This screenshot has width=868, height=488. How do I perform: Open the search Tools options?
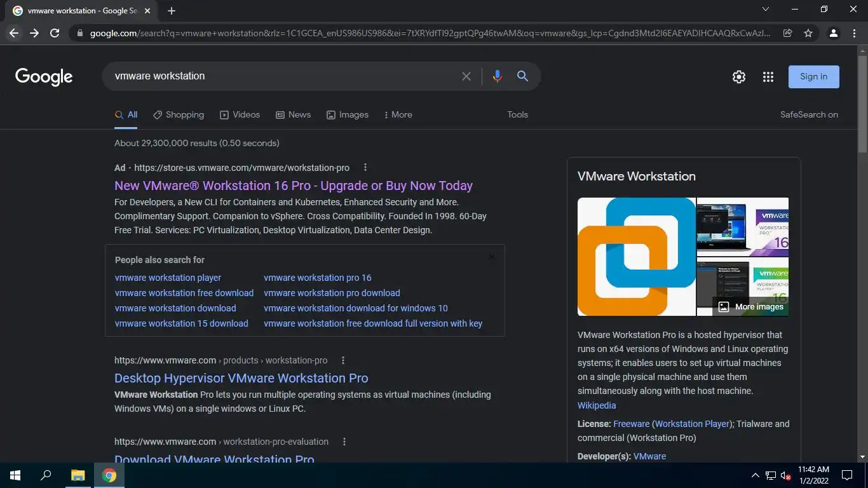[517, 114]
